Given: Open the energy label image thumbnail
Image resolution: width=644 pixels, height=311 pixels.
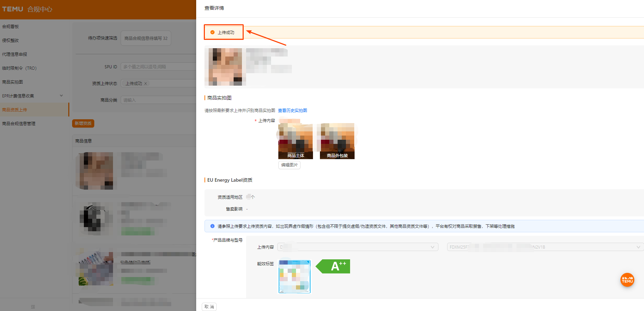Looking at the screenshot, I should (x=295, y=276).
